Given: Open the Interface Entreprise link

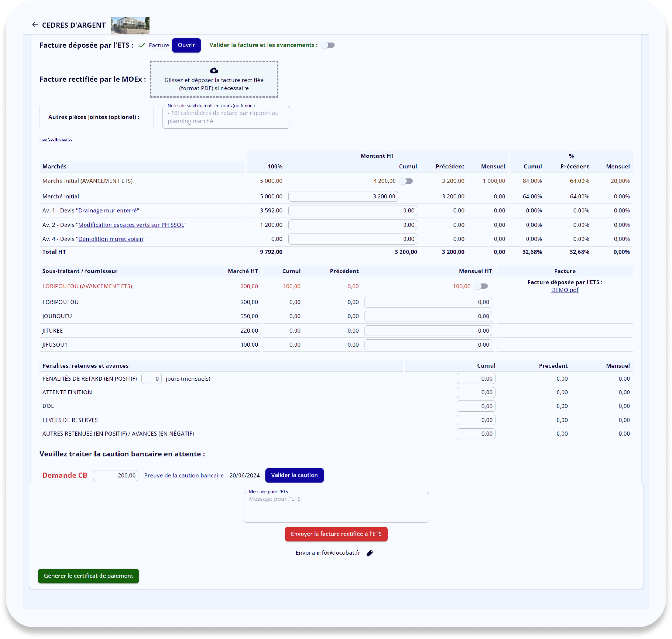Looking at the screenshot, I should pyautogui.click(x=55, y=139).
